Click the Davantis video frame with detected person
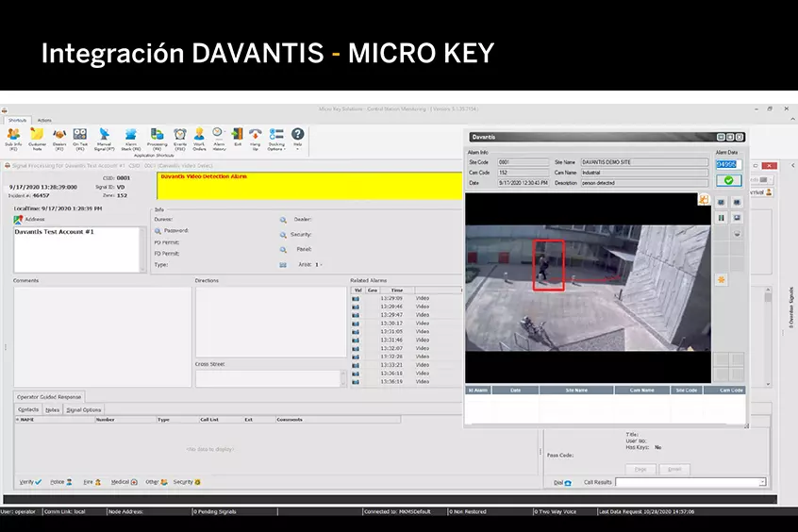 coord(588,288)
